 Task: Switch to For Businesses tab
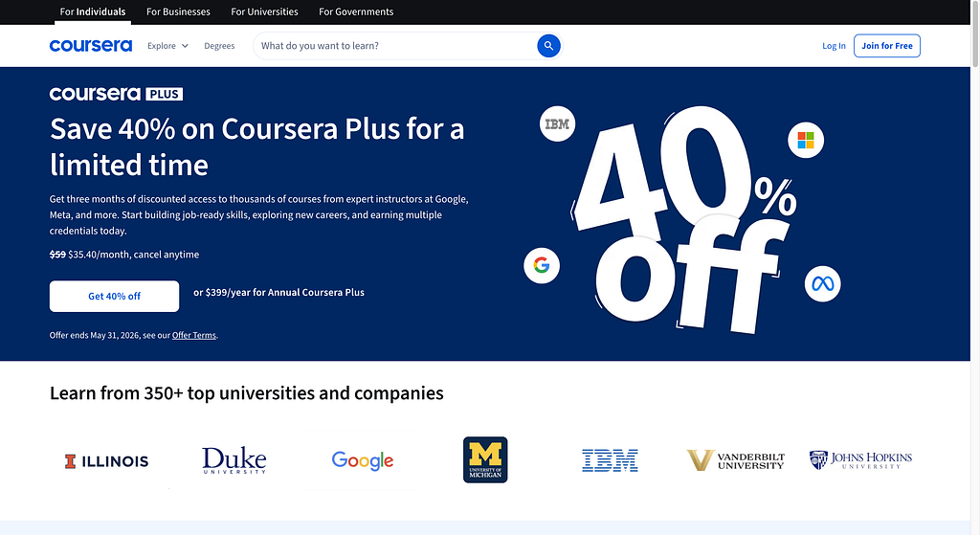pyautogui.click(x=178, y=11)
